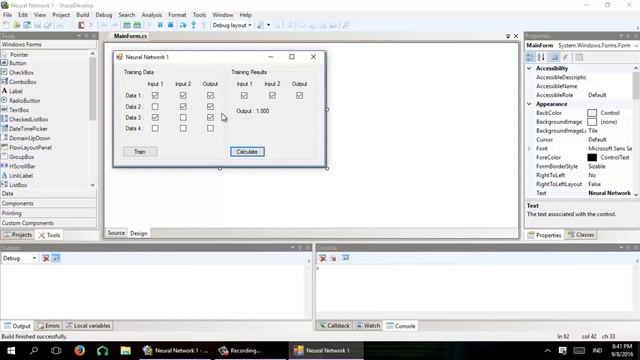640x360 pixels.
Task: Collapse the Appearance property category
Action: pyautogui.click(x=529, y=104)
